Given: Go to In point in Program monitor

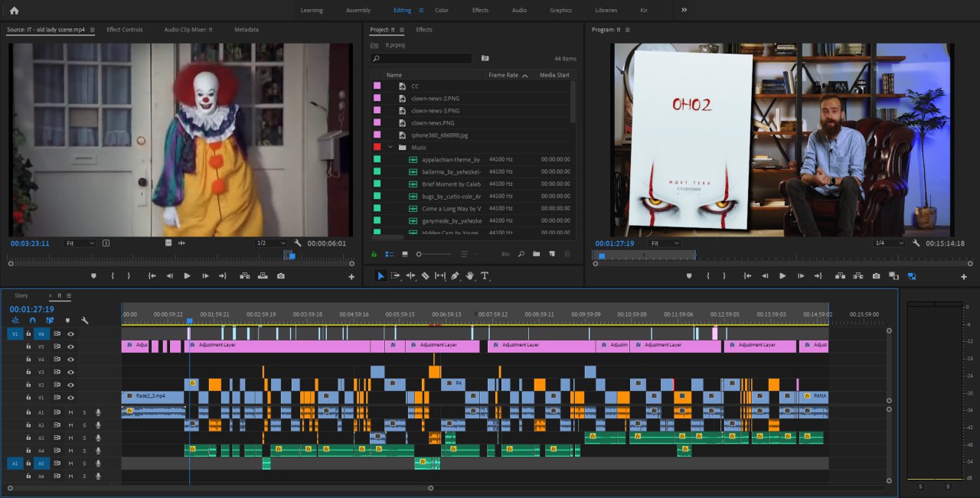Looking at the screenshot, I should (x=747, y=275).
